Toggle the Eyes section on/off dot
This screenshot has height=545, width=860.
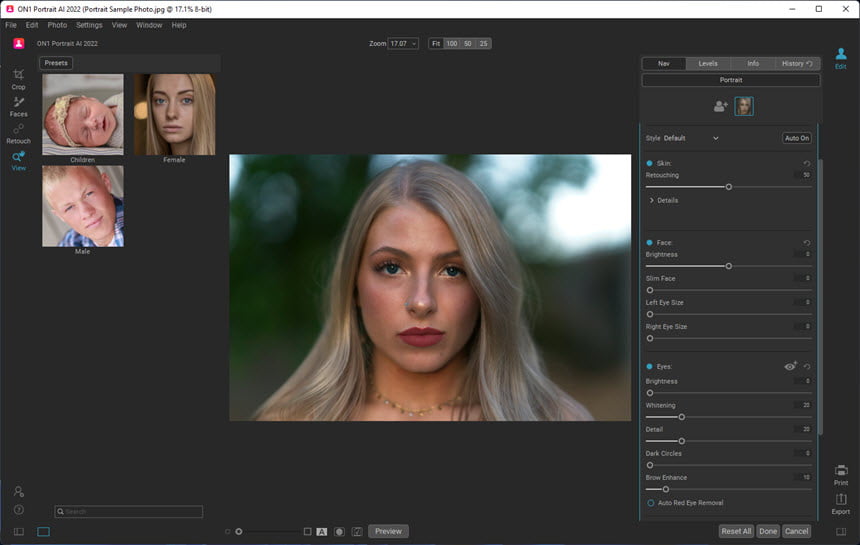tap(649, 366)
